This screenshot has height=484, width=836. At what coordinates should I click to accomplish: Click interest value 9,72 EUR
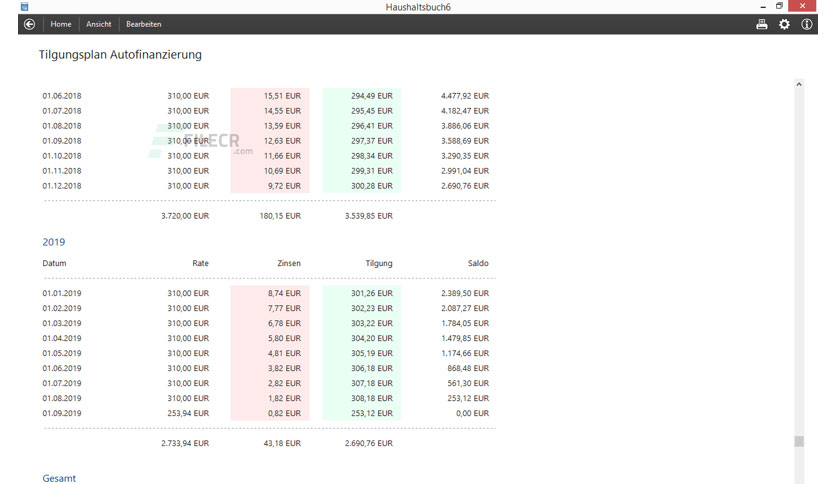[284, 185]
